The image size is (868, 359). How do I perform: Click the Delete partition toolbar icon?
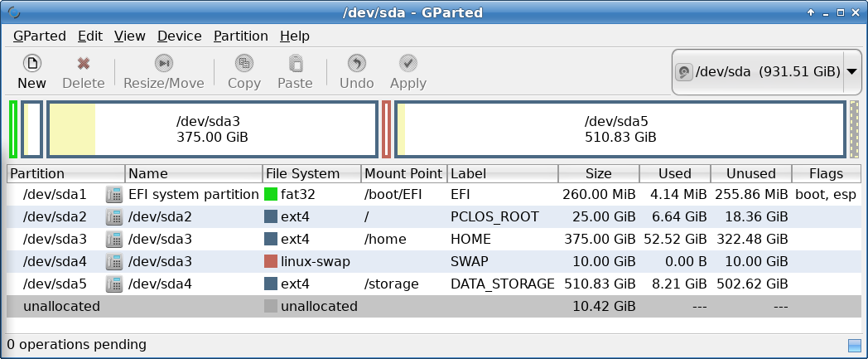click(83, 63)
